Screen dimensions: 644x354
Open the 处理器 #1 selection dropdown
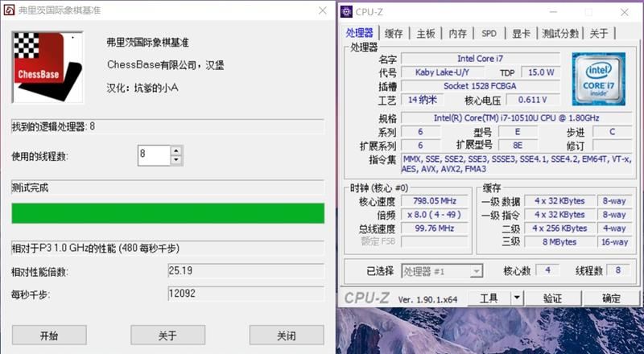442,271
